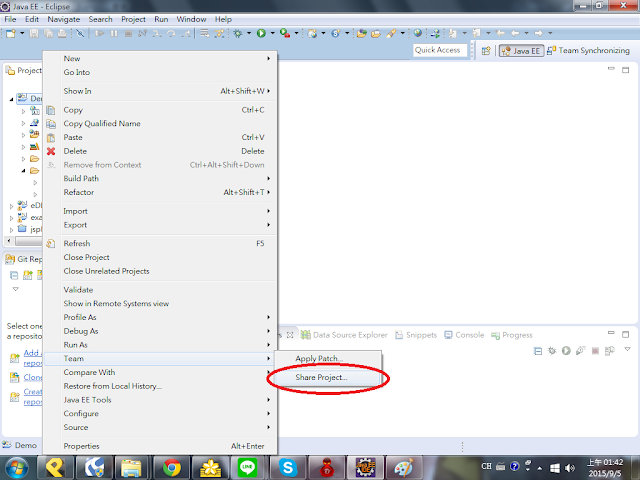Expand the jspl project tree node
Screen dimensions: 640x480
[11, 230]
